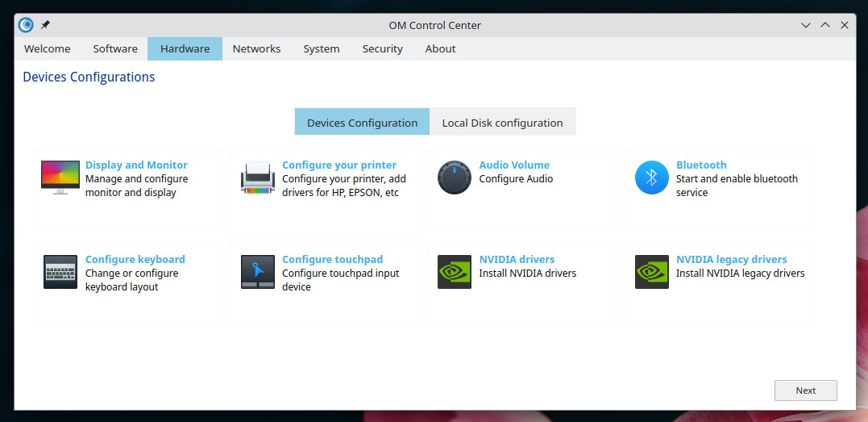The width and height of the screenshot is (868, 422).
Task: Open the Configure keyboard link
Action: point(135,259)
